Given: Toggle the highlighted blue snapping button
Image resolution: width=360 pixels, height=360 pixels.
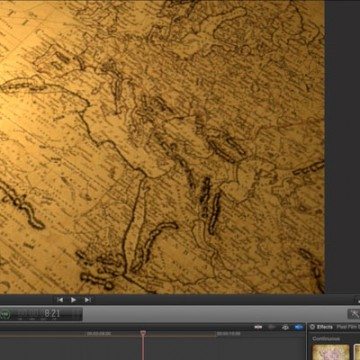Looking at the screenshot, I should 299,327.
